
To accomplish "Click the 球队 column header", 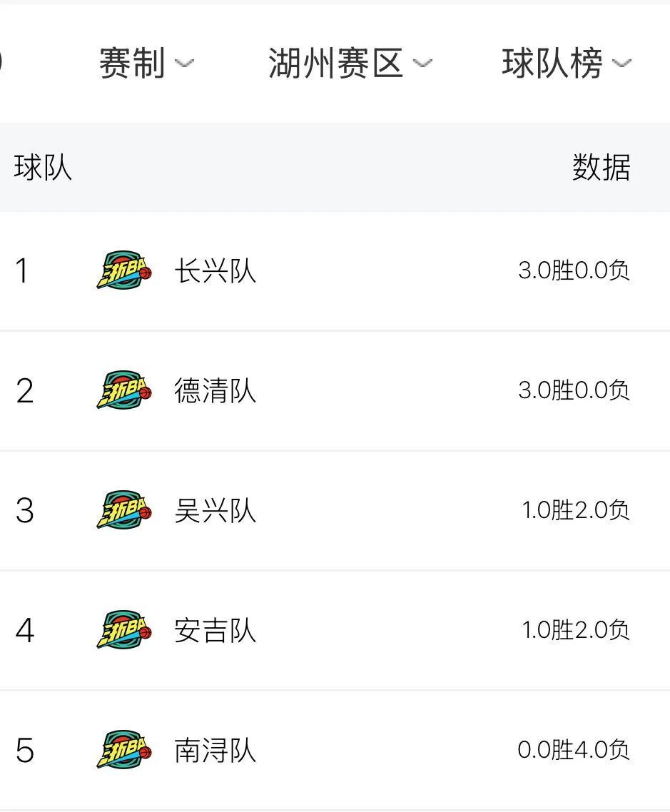I will (43, 167).
